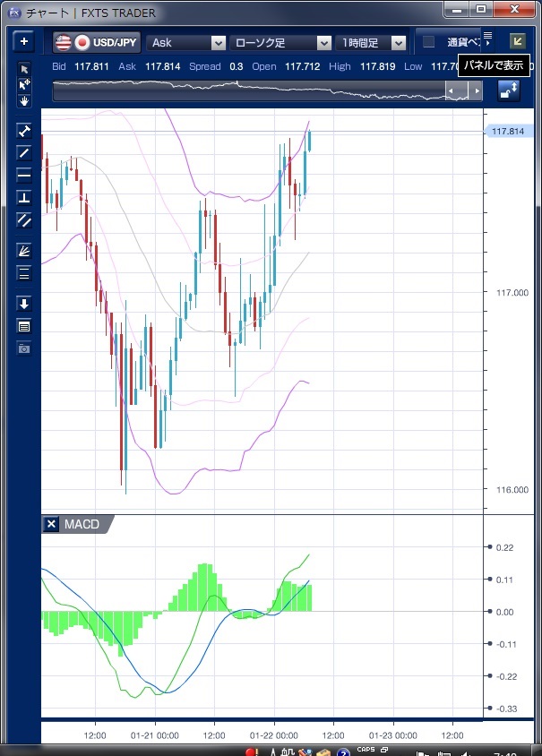Toggle panel display with arrow icon
This screenshot has width=542, height=756.
[x=517, y=41]
